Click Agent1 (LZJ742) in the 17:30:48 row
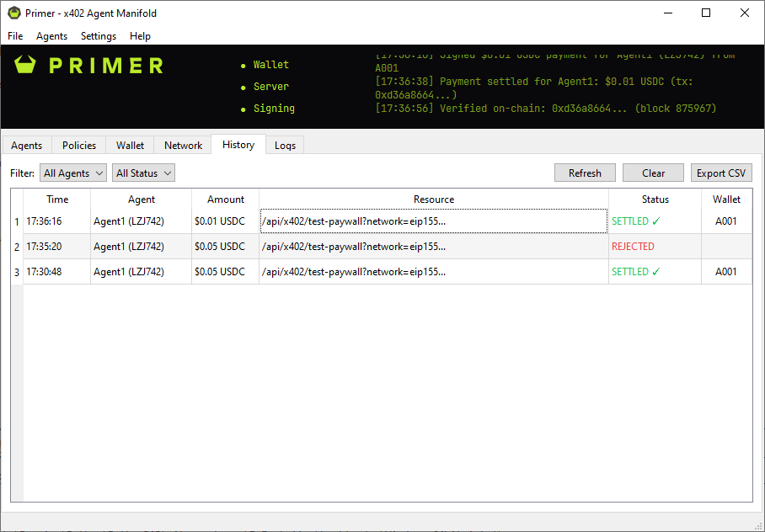 click(142, 272)
